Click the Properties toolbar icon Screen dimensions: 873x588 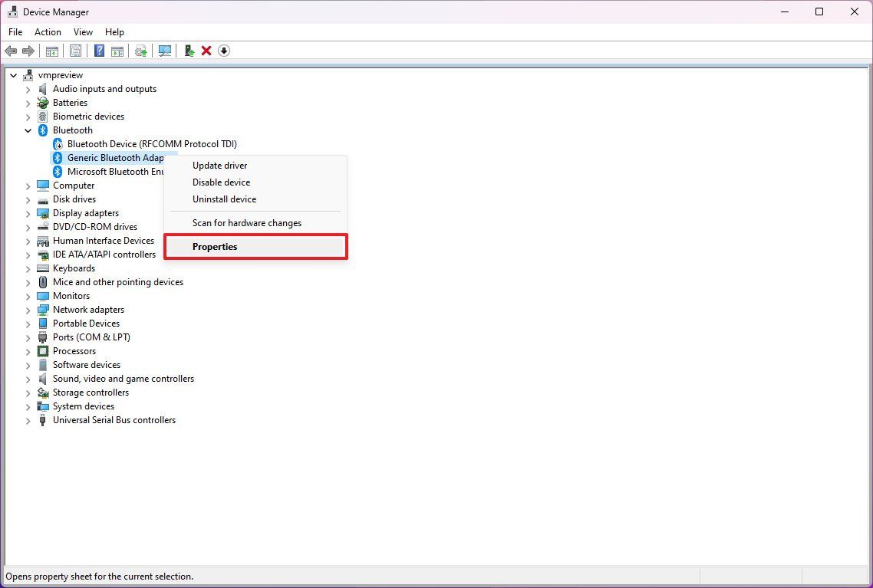(x=75, y=51)
